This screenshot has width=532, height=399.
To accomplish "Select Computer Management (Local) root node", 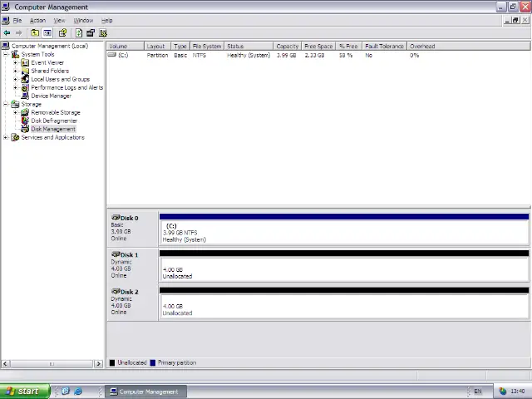I will click(50, 46).
